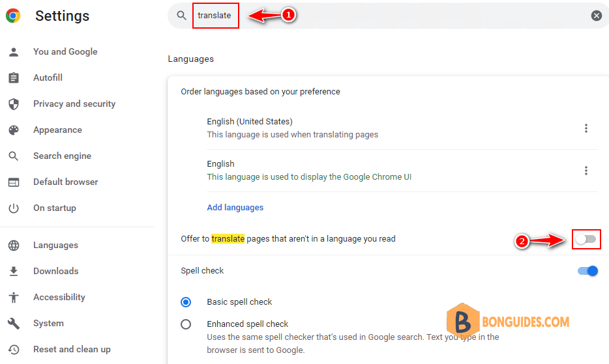The image size is (609, 364).
Task: Select Enhanced spell check radio button
Action: point(186,324)
